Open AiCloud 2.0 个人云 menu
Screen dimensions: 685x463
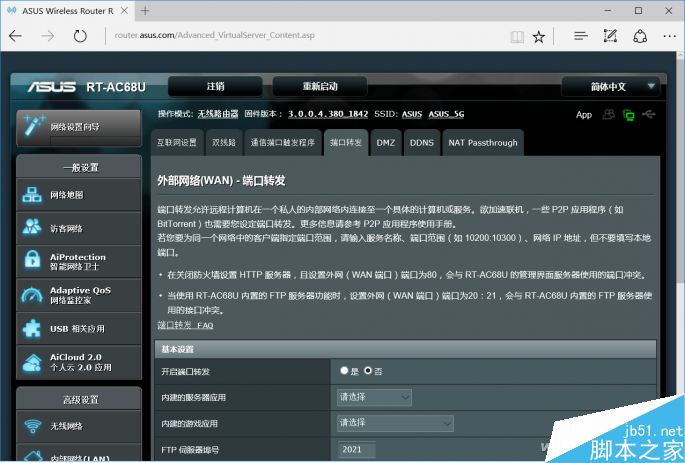[79, 363]
